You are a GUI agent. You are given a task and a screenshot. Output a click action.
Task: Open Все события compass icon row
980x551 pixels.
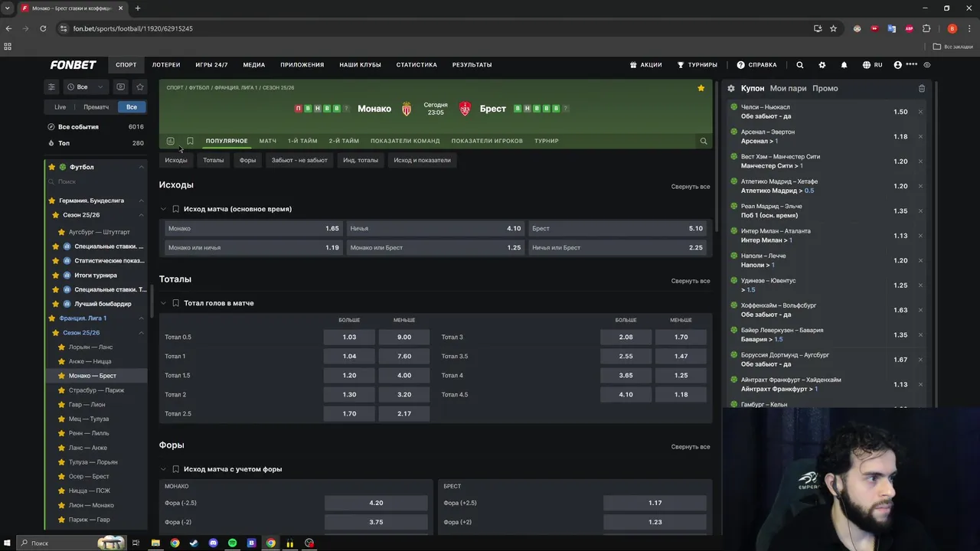click(x=96, y=126)
